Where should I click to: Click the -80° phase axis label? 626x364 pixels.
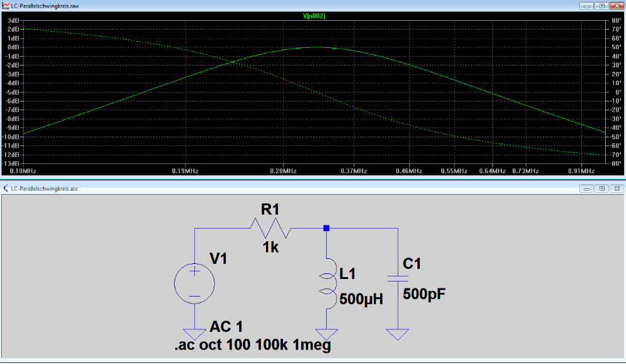pos(615,164)
